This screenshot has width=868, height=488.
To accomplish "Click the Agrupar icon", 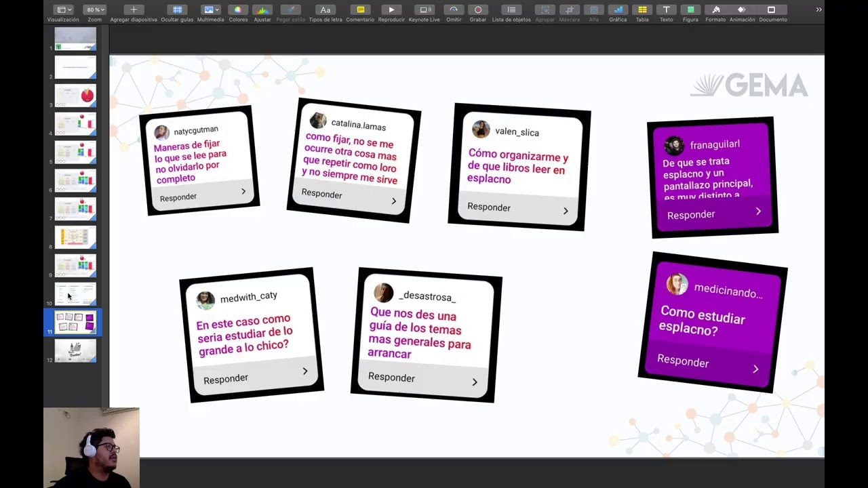I will [545, 9].
